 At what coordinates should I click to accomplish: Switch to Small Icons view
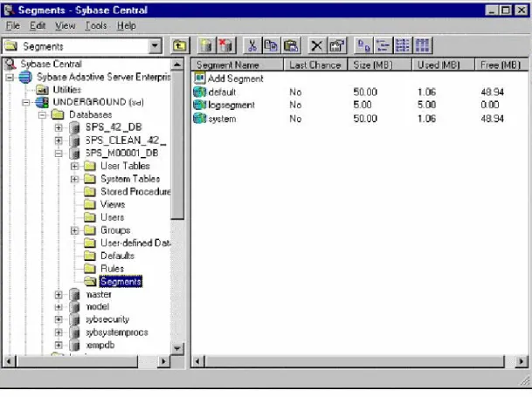click(383, 45)
